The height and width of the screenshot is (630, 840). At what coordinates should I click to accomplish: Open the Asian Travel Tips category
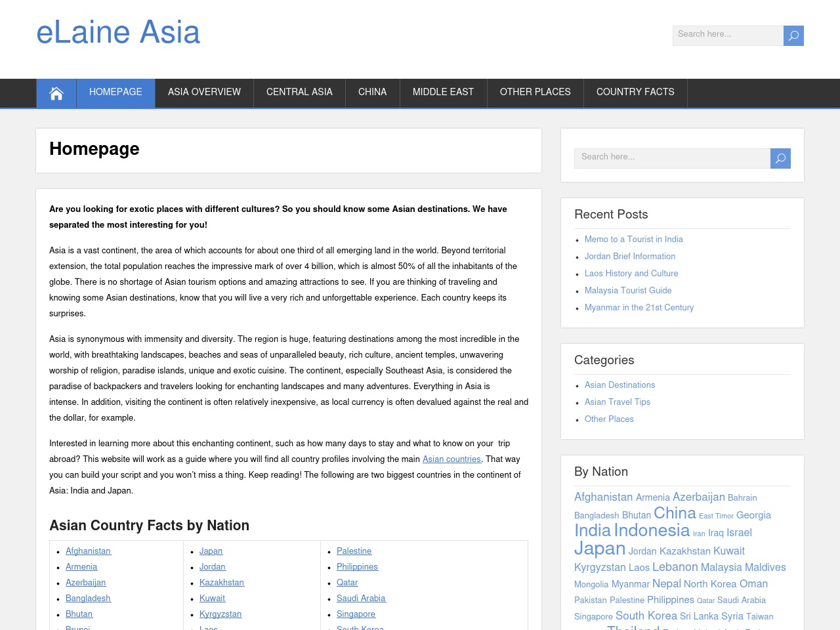point(617,402)
